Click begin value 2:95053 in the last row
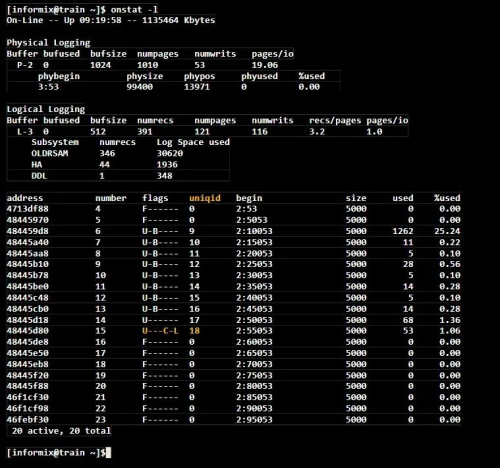Screen dimensions: 500x468 tap(254, 420)
